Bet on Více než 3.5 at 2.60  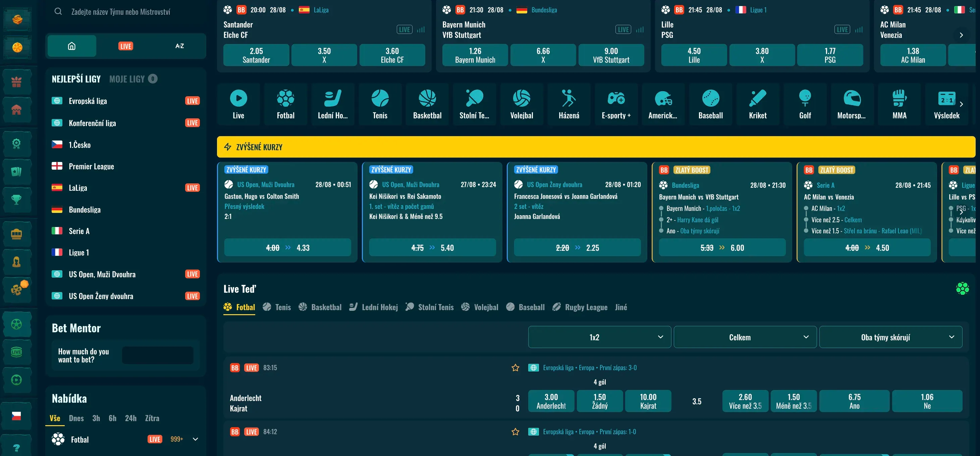(745, 401)
